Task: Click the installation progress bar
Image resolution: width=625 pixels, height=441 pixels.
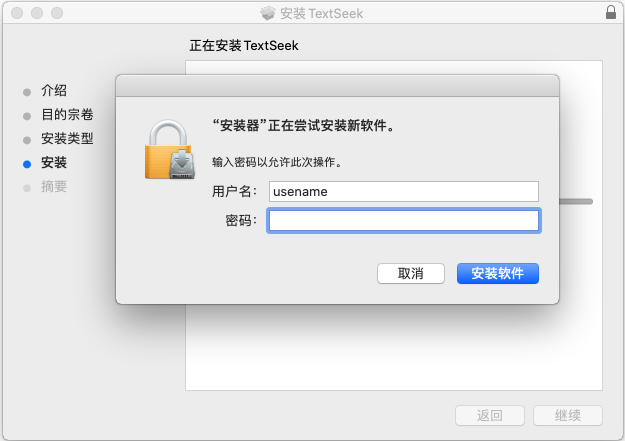Action: click(x=576, y=202)
